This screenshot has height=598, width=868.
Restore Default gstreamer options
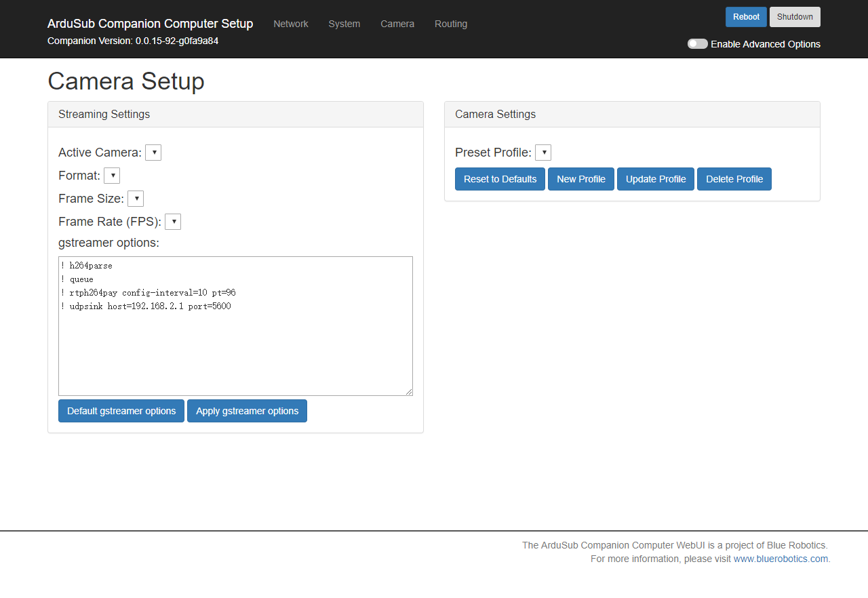pyautogui.click(x=121, y=411)
